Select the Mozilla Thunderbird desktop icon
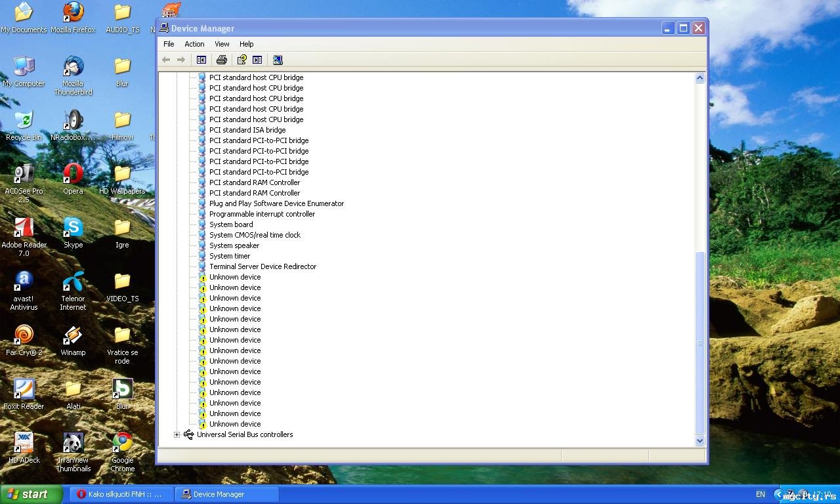This screenshot has width=840, height=504. (73, 75)
